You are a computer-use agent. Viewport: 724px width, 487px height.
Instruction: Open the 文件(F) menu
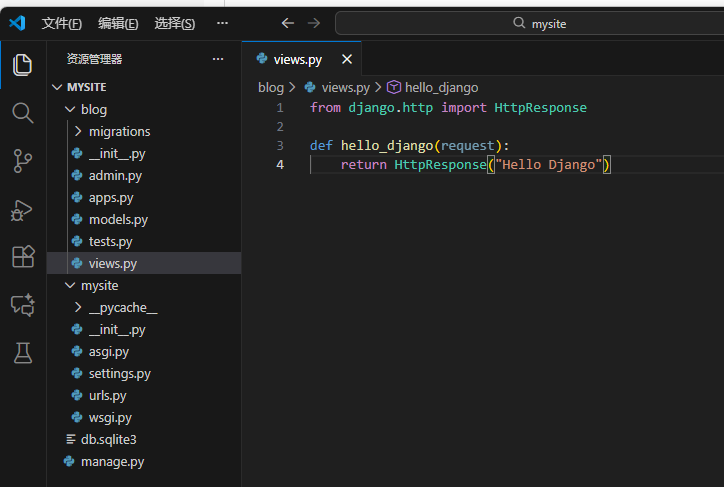point(62,23)
